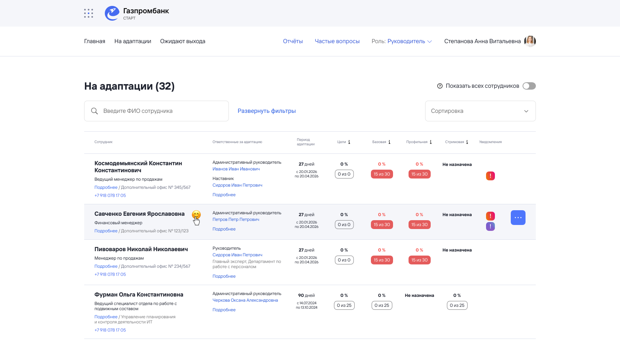Open the Ожидают выхода tab
The height and width of the screenshot is (364, 620).
pyautogui.click(x=183, y=41)
